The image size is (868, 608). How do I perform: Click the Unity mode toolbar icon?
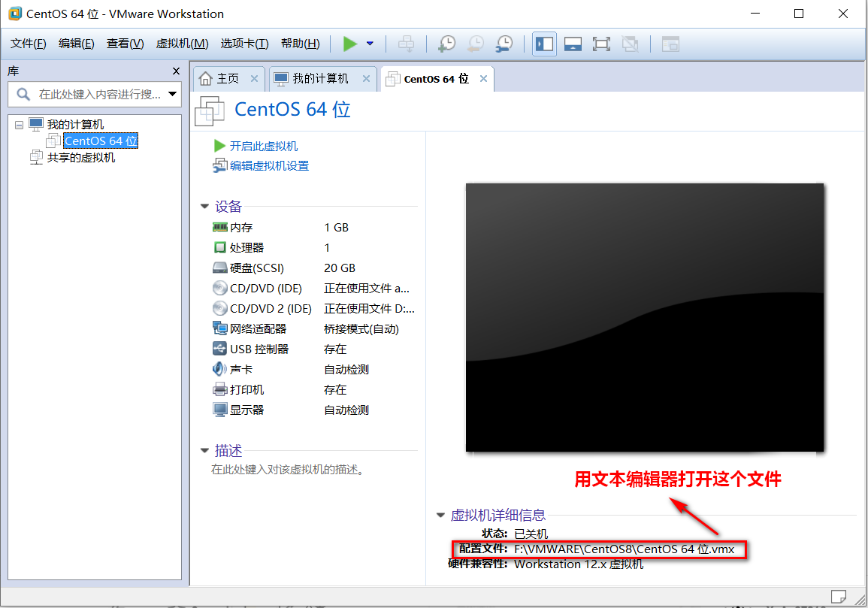coord(630,44)
